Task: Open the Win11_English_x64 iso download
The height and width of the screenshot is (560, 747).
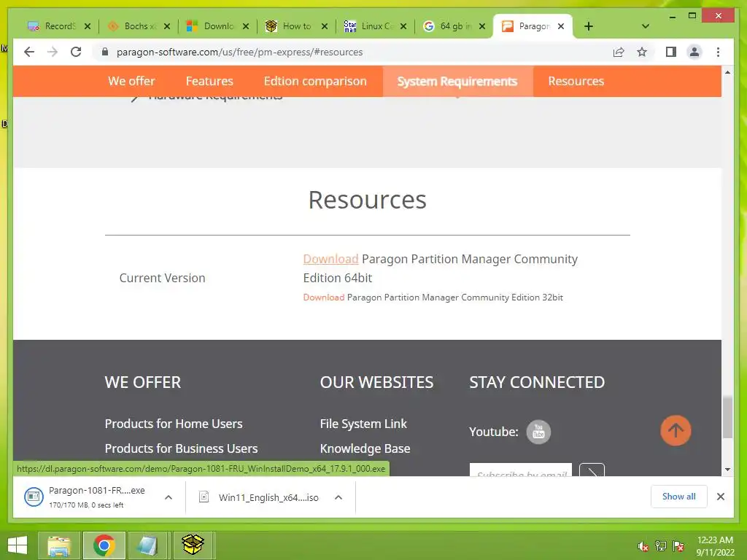Action: pos(260,497)
